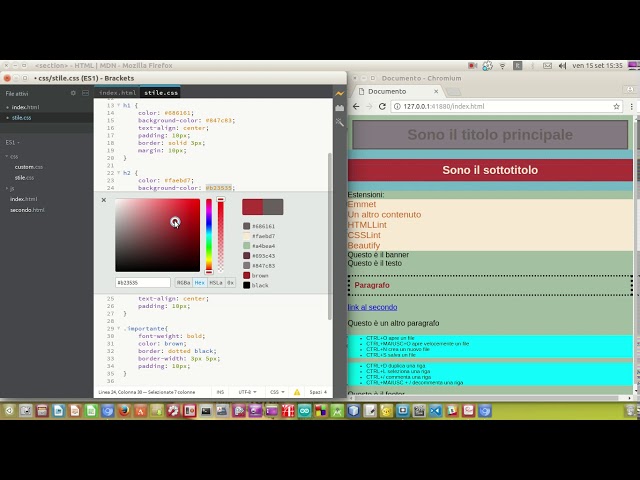Viewport: 640px width, 480px height.
Task: Open the Extension Manager brick icon
Action: pyautogui.click(x=340, y=108)
